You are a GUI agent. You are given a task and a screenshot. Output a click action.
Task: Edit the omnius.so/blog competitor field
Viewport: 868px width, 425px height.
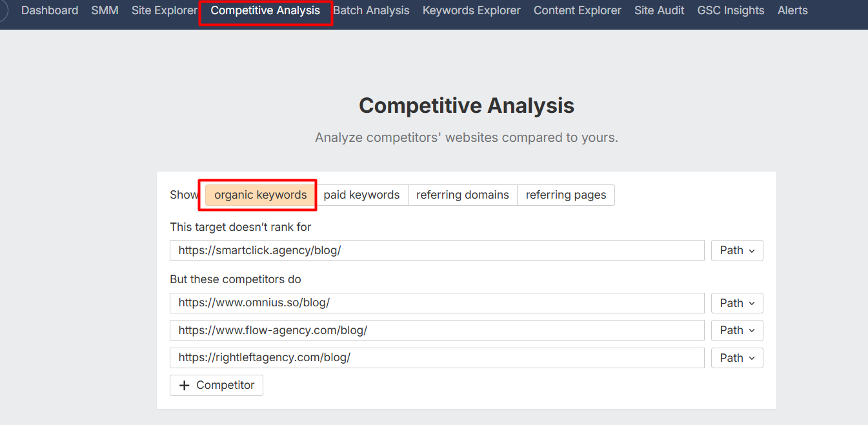click(x=437, y=303)
